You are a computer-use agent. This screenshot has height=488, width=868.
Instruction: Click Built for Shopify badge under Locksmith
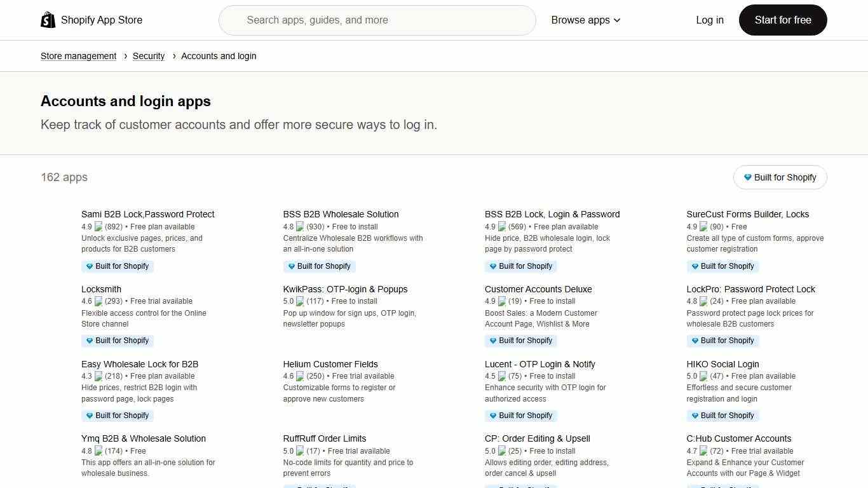point(118,341)
